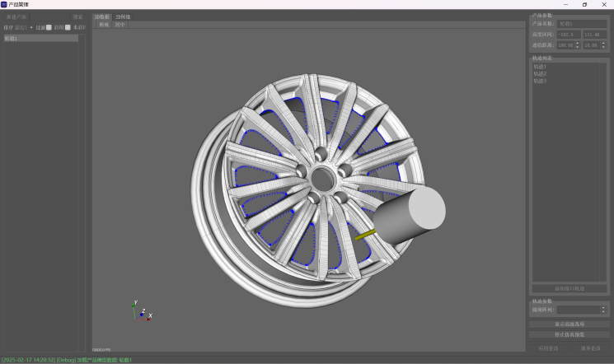Click the 俯视 top view button
Screen dimensions: 614x364
[103, 25]
